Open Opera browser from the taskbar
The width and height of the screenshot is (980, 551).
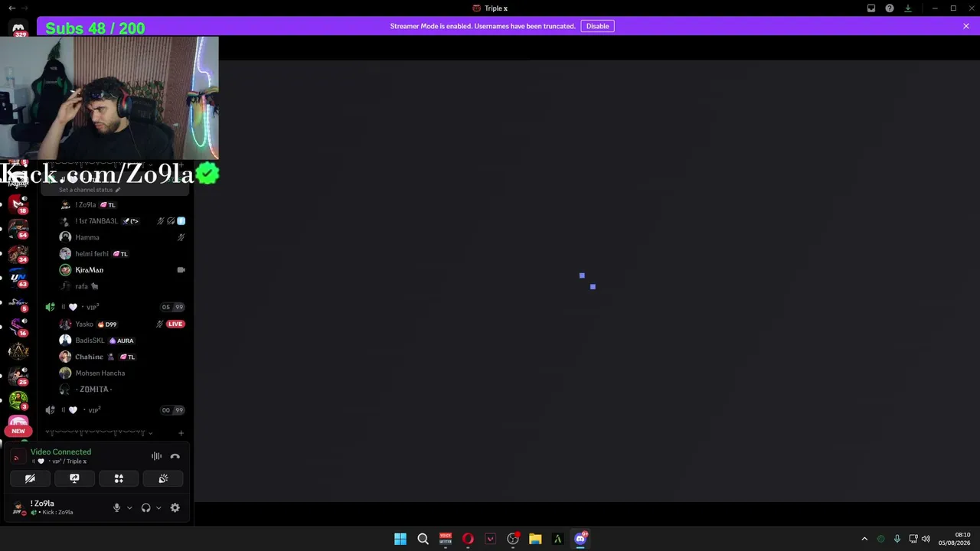pos(468,539)
